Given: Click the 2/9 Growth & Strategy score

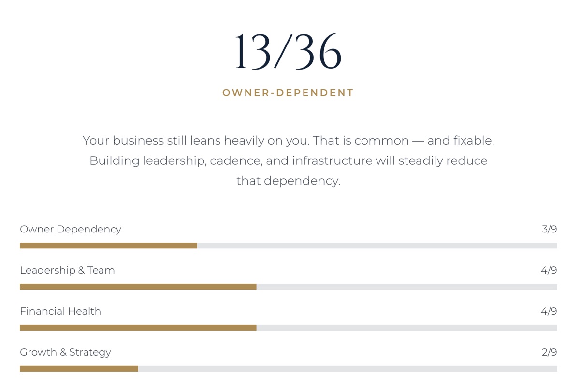Looking at the screenshot, I should tap(550, 352).
